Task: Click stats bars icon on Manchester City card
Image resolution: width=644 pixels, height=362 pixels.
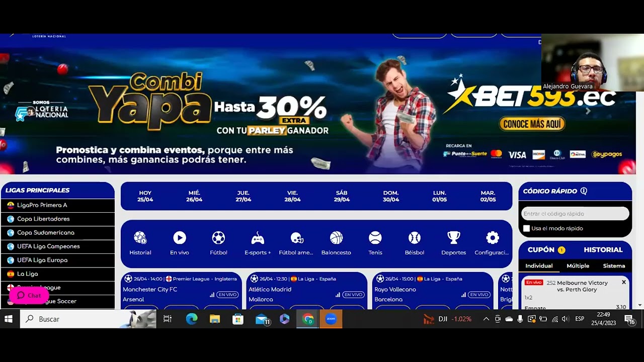Action: pos(212,295)
